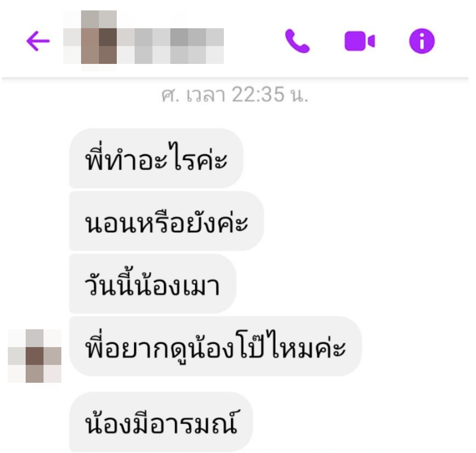Open profile via blurred contact name

pos(170,46)
